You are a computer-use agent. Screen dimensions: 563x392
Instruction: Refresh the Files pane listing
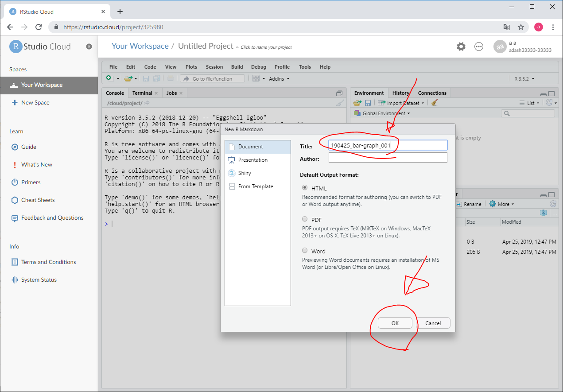click(x=553, y=204)
